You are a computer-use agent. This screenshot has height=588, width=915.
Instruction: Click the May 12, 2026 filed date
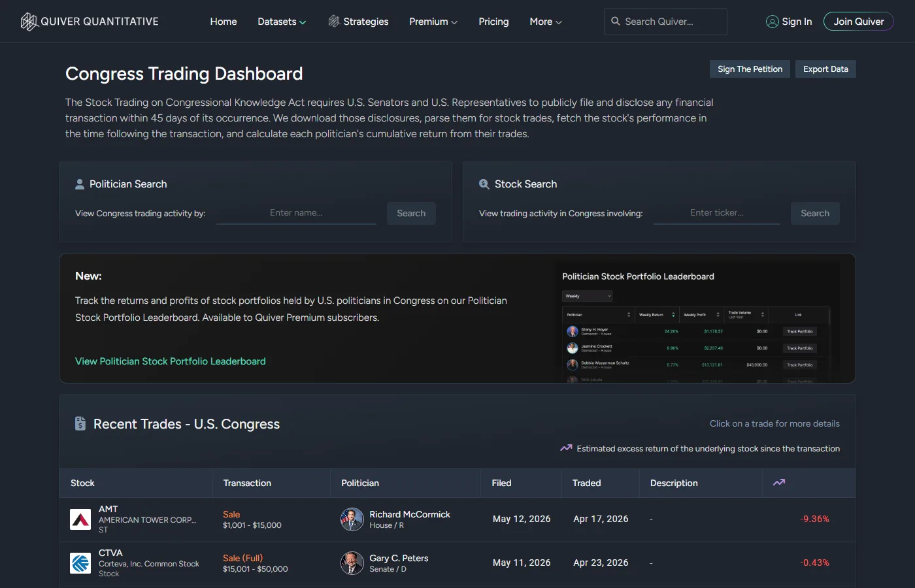click(522, 519)
